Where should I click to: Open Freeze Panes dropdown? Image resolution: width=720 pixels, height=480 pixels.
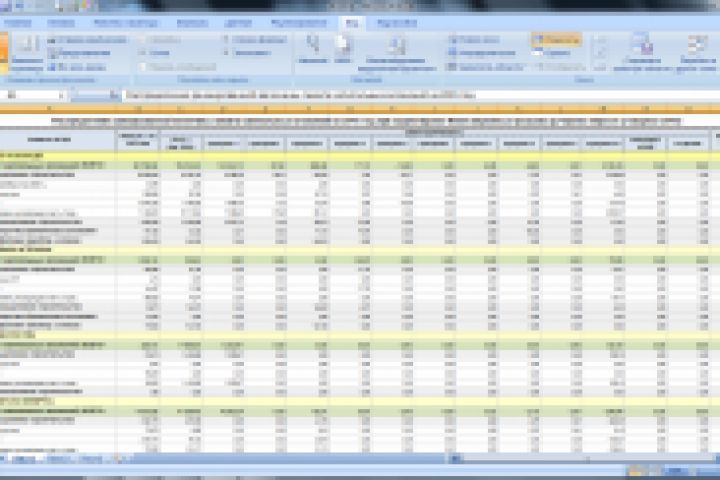(486, 68)
